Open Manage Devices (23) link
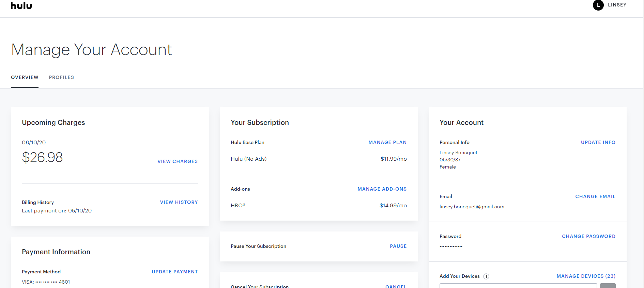The height and width of the screenshot is (288, 644). pos(586,276)
